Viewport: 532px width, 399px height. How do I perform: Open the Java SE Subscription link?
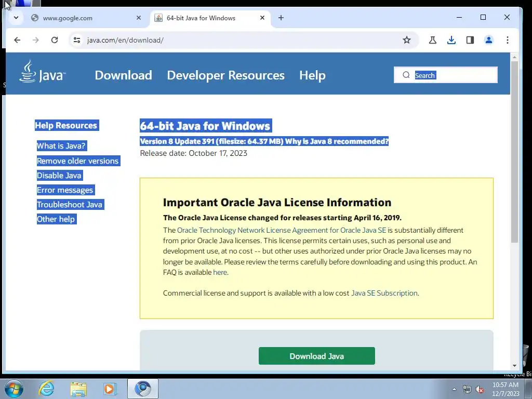pyautogui.click(x=384, y=293)
